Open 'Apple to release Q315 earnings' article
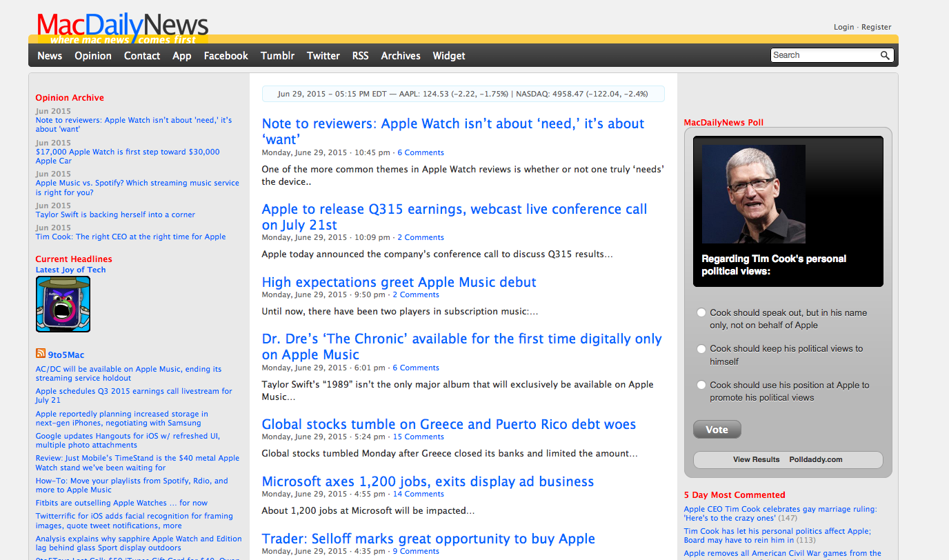Image resolution: width=949 pixels, height=560 pixels. click(454, 217)
